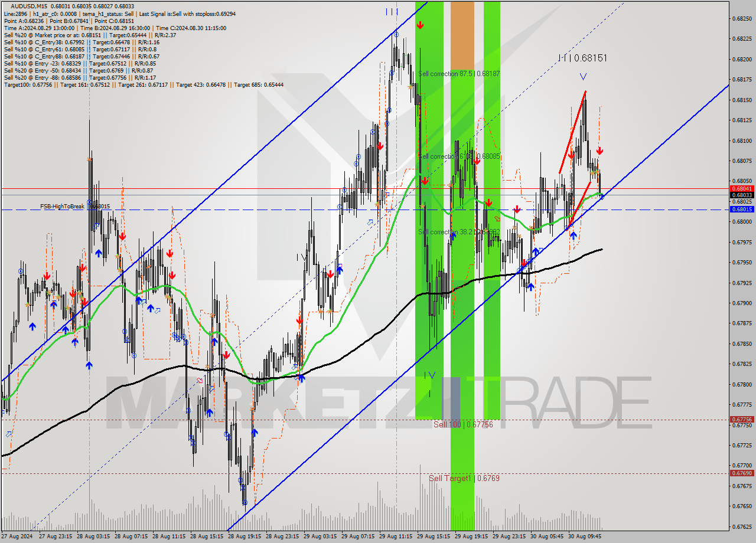Image resolution: width=756 pixels, height=543 pixels.
Task: Click the 'Sell 100 | 0.67756' label
Action: coord(463,424)
